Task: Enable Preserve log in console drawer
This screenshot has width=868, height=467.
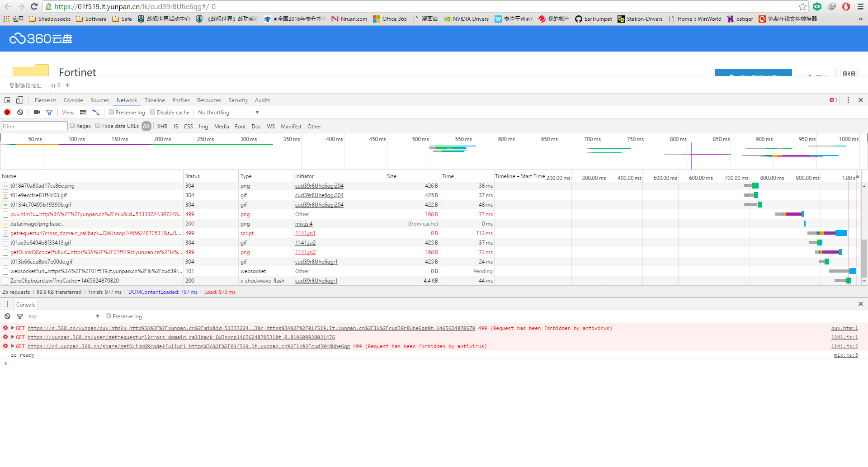Action: 108,316
